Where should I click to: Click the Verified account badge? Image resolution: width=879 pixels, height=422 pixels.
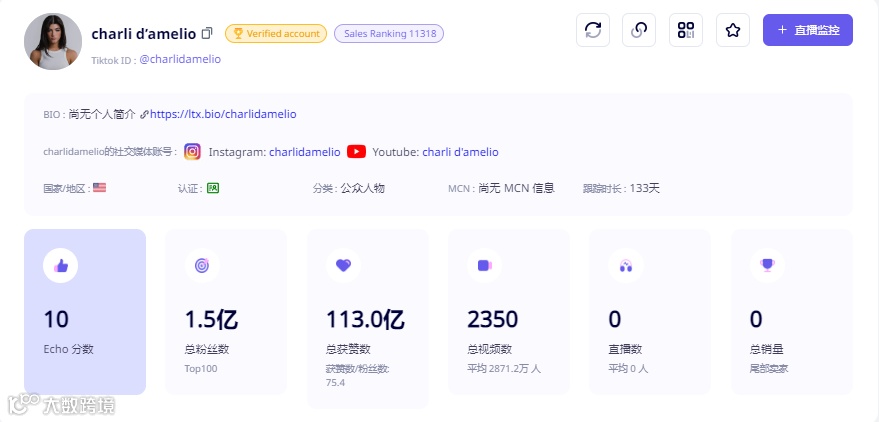(276, 34)
